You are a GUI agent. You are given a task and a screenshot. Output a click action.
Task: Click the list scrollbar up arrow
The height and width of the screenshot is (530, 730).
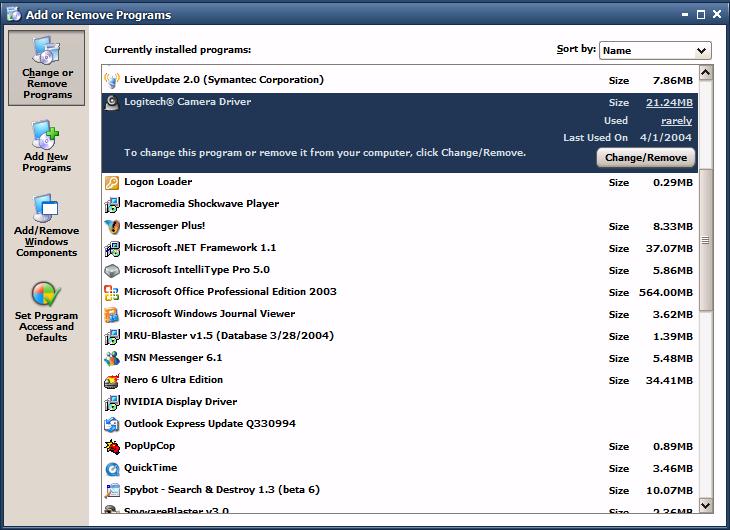706,73
